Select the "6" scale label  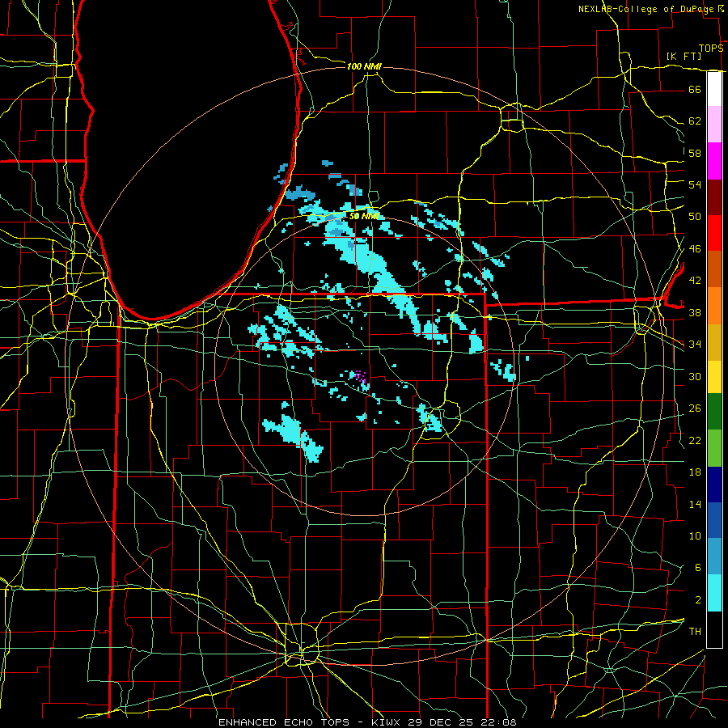click(697, 567)
